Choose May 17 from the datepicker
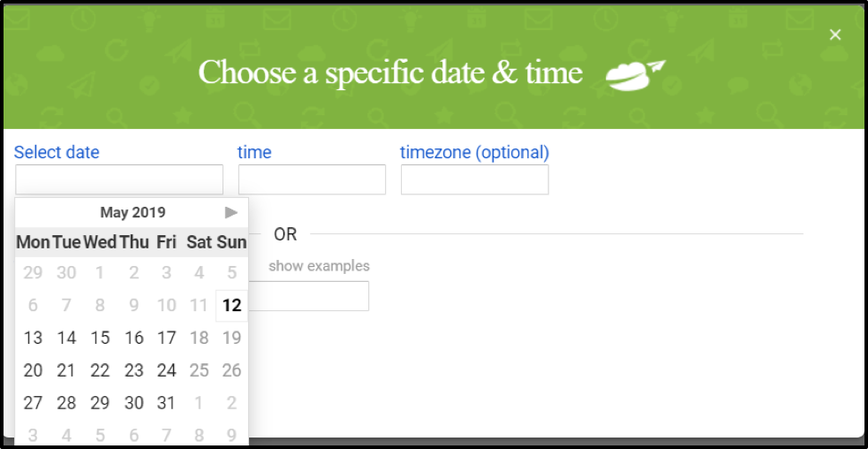The image size is (868, 449). 166,338
